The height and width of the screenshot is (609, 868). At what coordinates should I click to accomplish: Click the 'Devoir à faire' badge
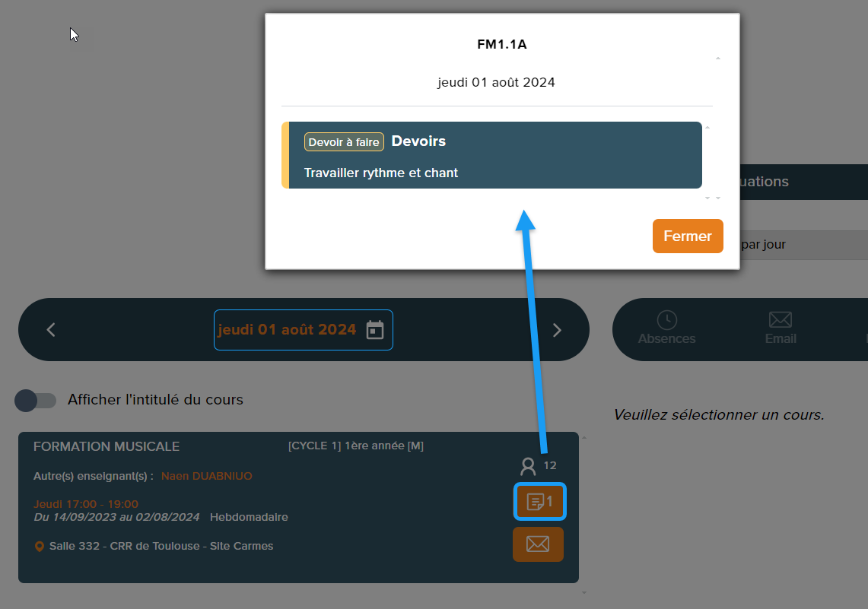coord(344,142)
